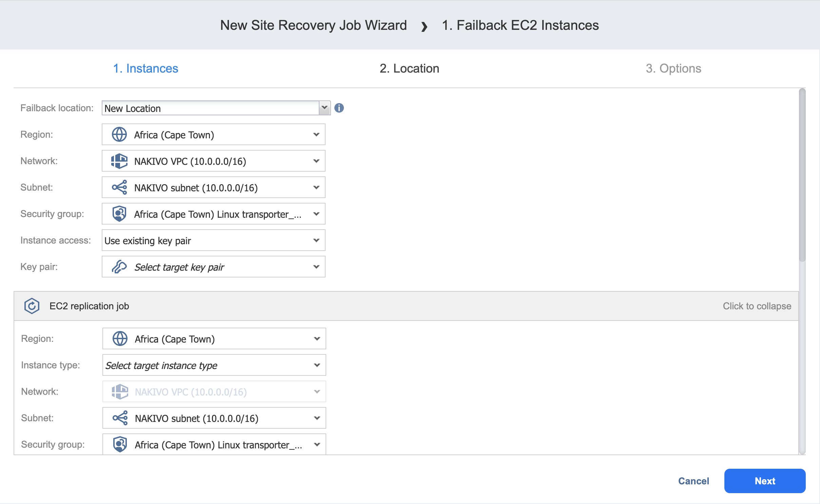
Task: Click the shield icon in top Security group field
Action: tap(119, 214)
